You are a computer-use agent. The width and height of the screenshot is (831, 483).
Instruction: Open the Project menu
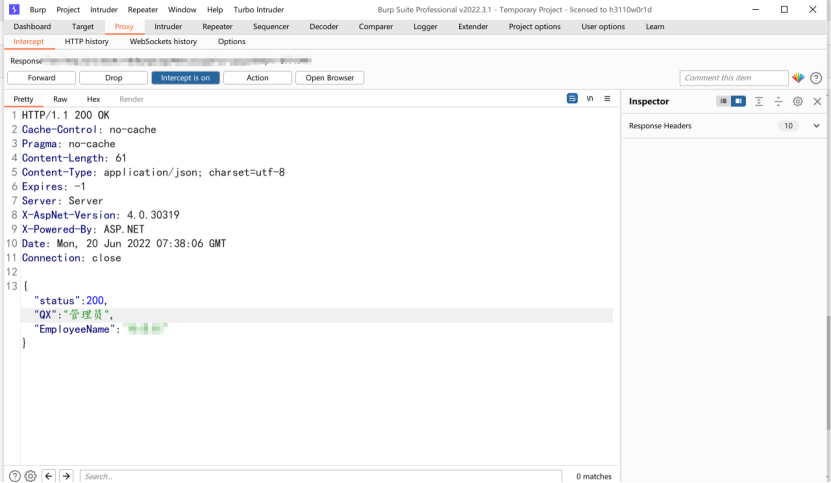coord(68,10)
